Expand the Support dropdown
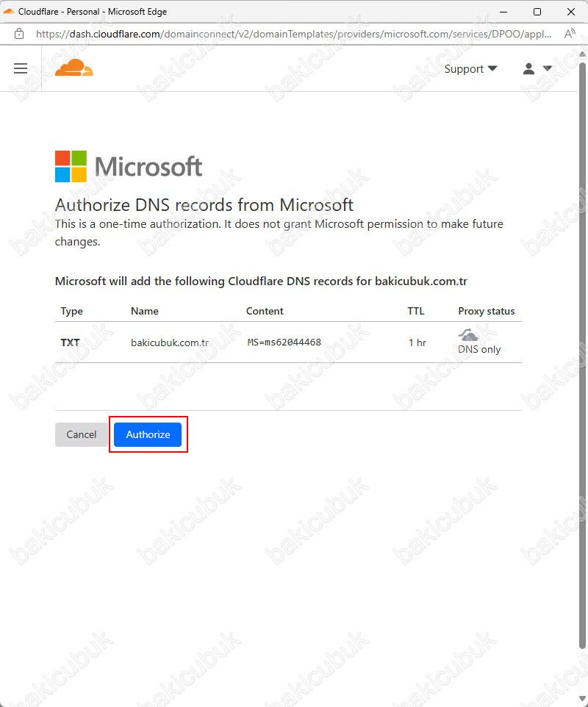The width and height of the screenshot is (588, 707). coord(470,69)
